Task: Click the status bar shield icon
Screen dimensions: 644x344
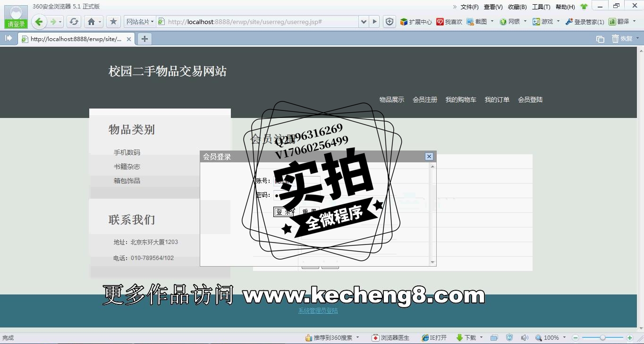Action: coord(509,338)
